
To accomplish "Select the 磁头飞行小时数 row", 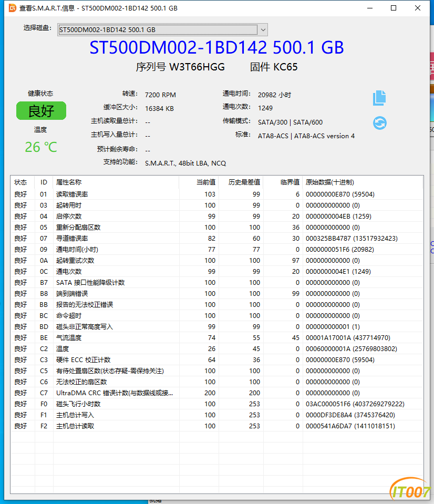I will [217, 404].
